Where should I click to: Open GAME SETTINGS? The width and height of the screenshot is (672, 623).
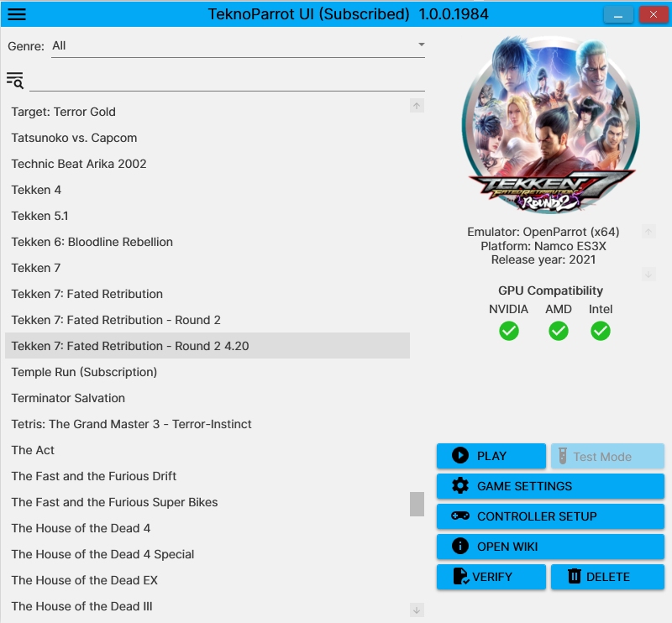pyautogui.click(x=551, y=486)
